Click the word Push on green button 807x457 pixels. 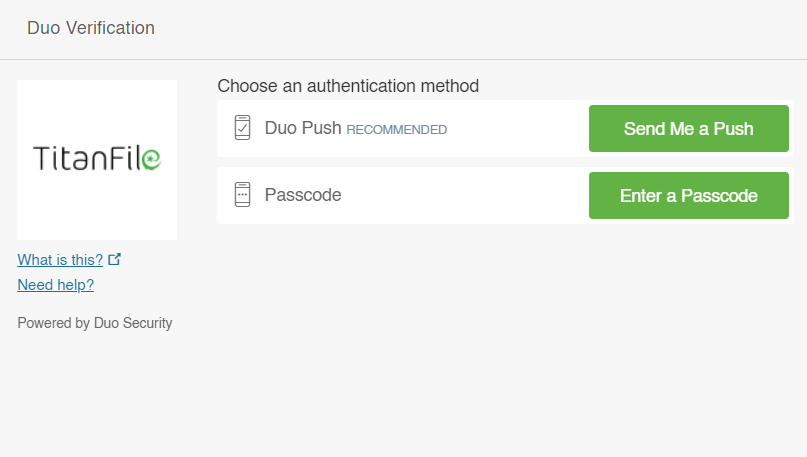coord(733,129)
